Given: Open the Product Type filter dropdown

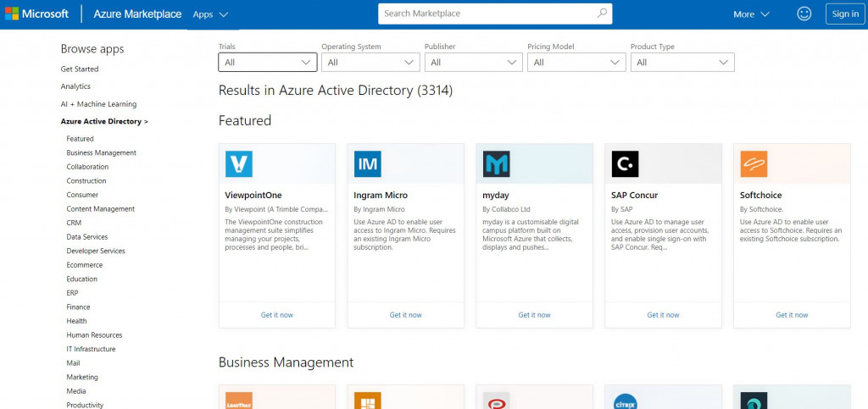Looking at the screenshot, I should 682,63.
